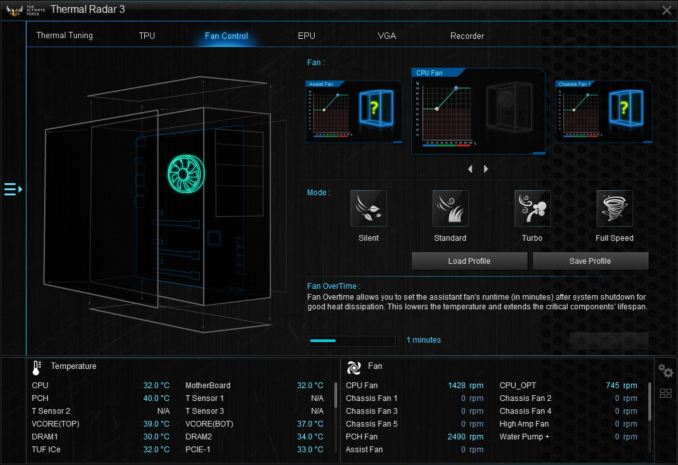Image resolution: width=678 pixels, height=465 pixels.
Task: Select the Full Speed fan mode icon
Action: click(614, 208)
